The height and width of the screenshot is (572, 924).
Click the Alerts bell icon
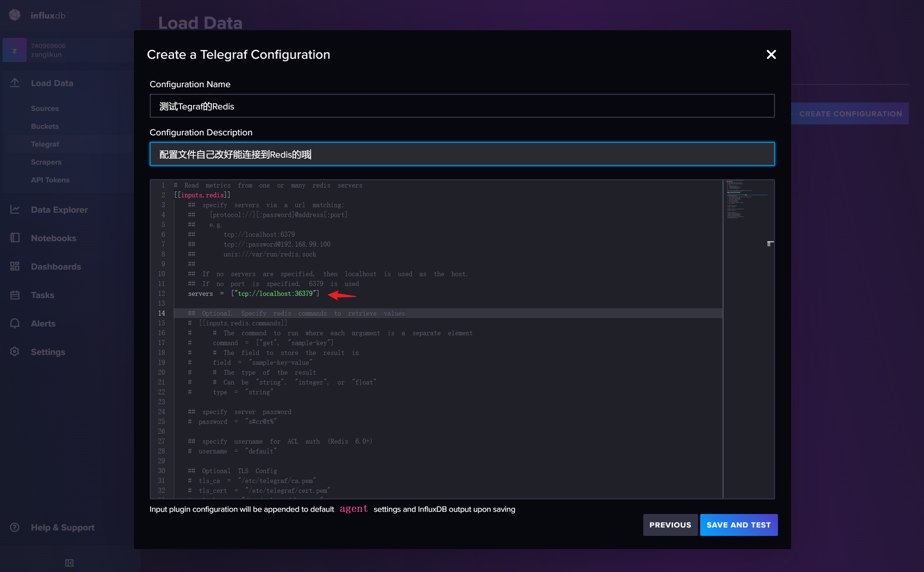(x=14, y=323)
